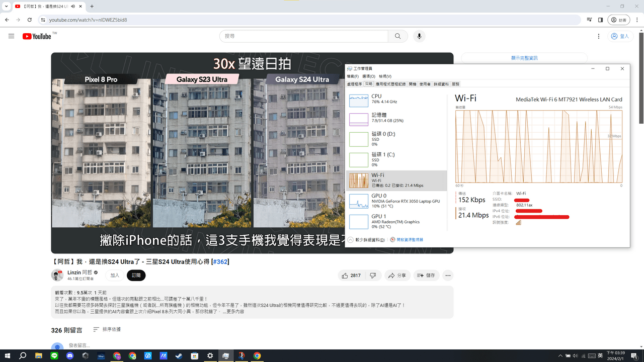Collapse Task Manager to fewer details
The image size is (644, 362).
pyautogui.click(x=366, y=240)
